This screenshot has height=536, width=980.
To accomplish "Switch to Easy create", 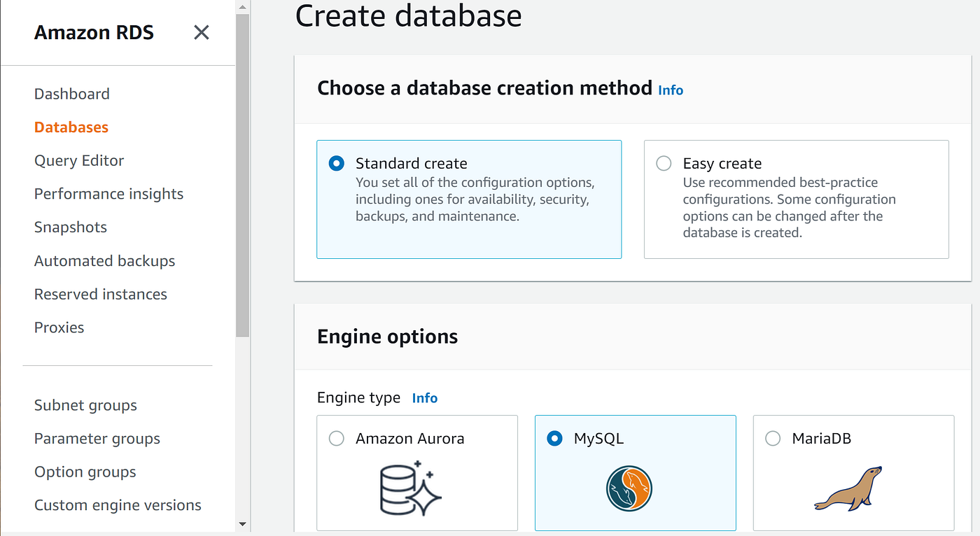I will click(663, 163).
